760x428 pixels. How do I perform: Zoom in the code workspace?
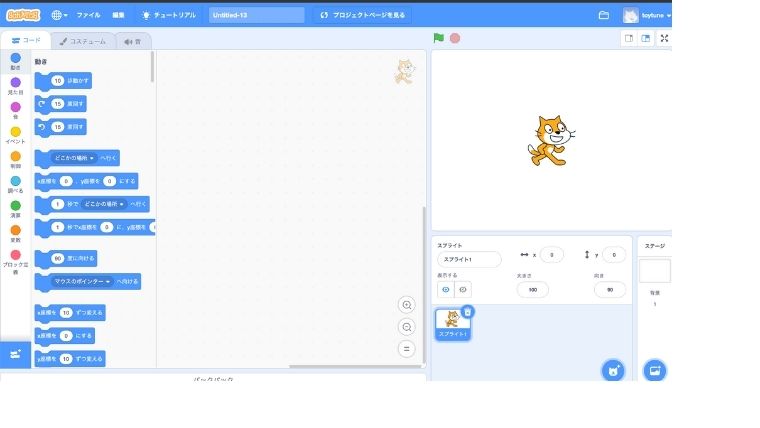[x=407, y=305]
